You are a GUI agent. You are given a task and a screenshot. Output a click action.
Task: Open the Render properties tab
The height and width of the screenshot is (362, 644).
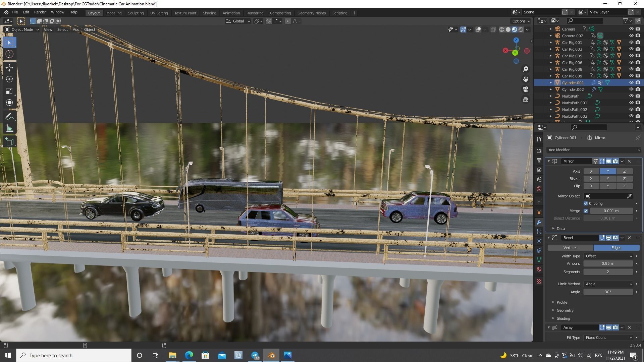pos(539,151)
